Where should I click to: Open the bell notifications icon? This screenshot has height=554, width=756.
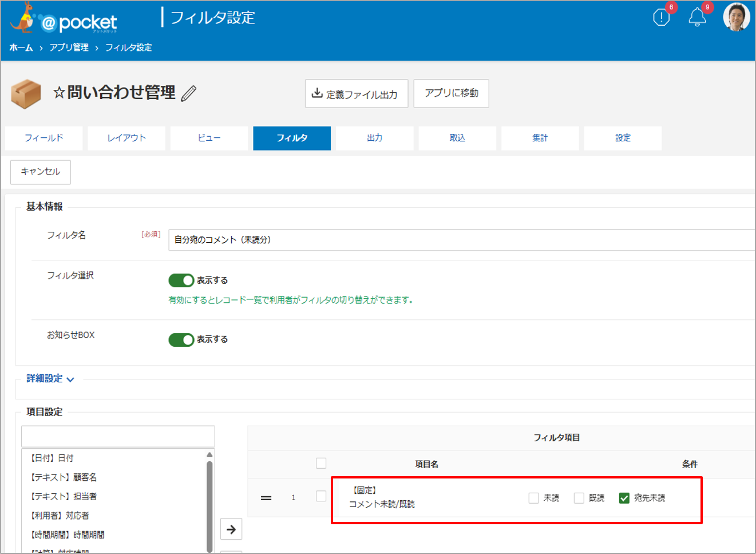[696, 18]
